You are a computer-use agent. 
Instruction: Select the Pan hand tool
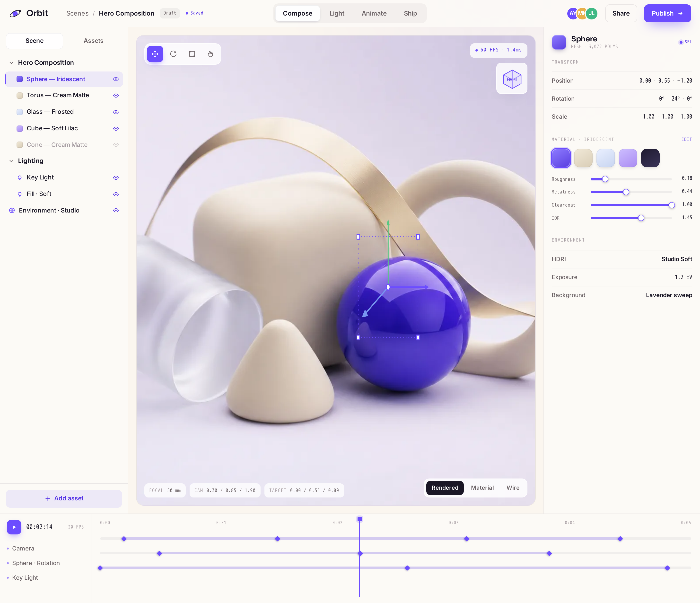pos(210,54)
